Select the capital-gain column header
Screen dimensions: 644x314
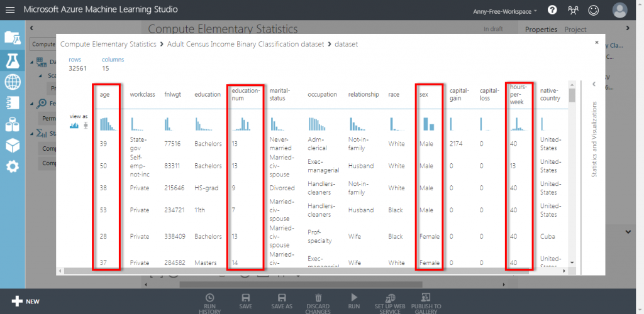458,94
